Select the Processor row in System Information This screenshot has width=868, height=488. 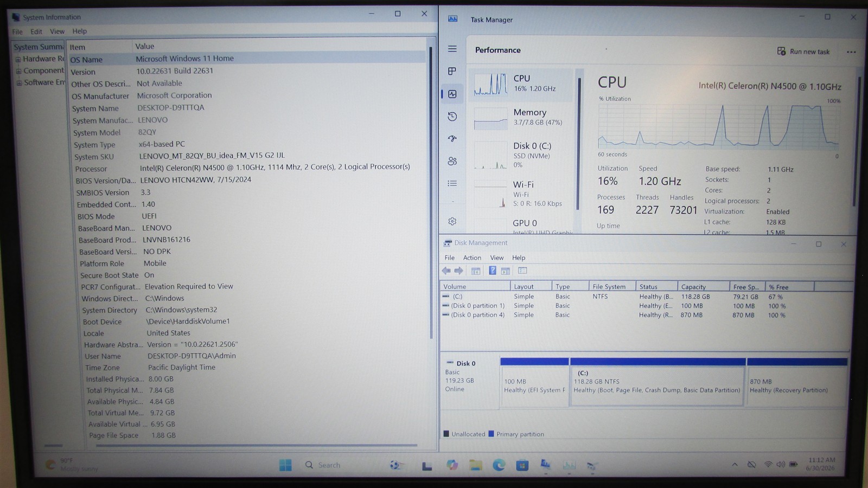click(x=250, y=168)
